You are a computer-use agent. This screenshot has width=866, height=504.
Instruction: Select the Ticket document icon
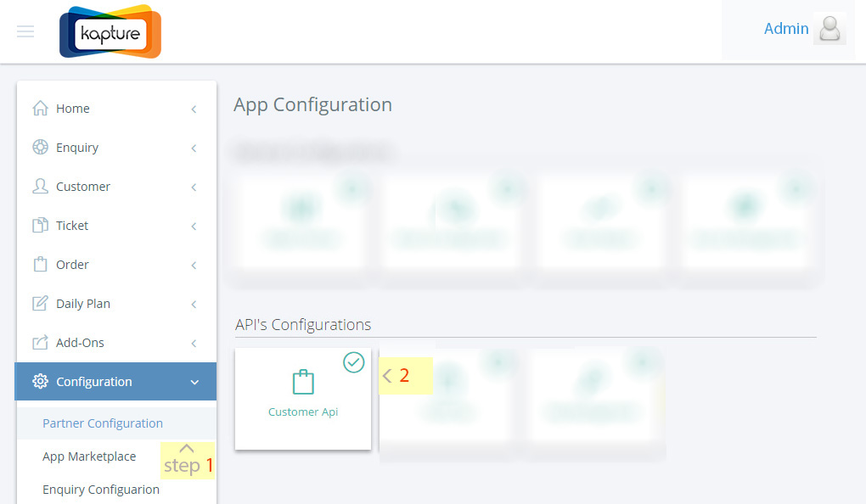coord(40,225)
